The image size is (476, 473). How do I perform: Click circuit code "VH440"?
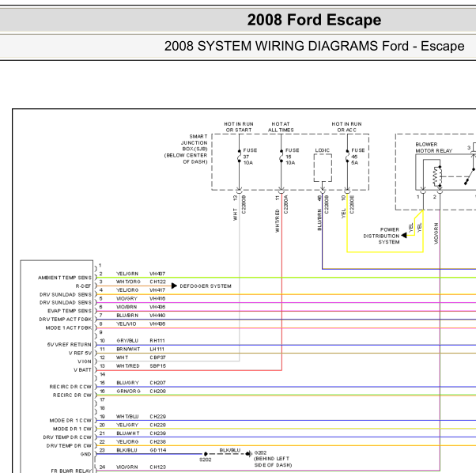click(x=157, y=316)
